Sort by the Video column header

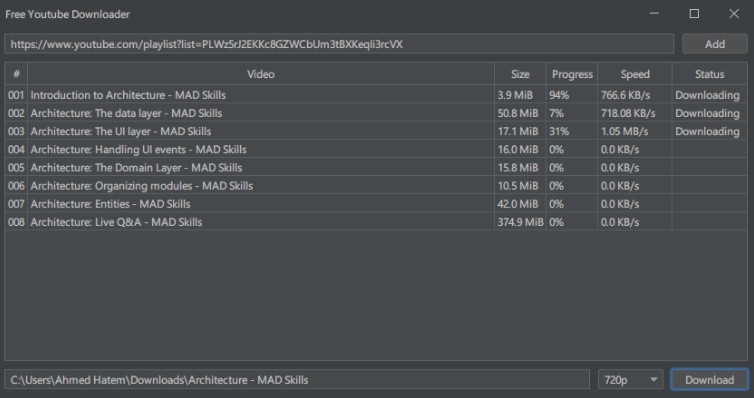[x=261, y=74]
